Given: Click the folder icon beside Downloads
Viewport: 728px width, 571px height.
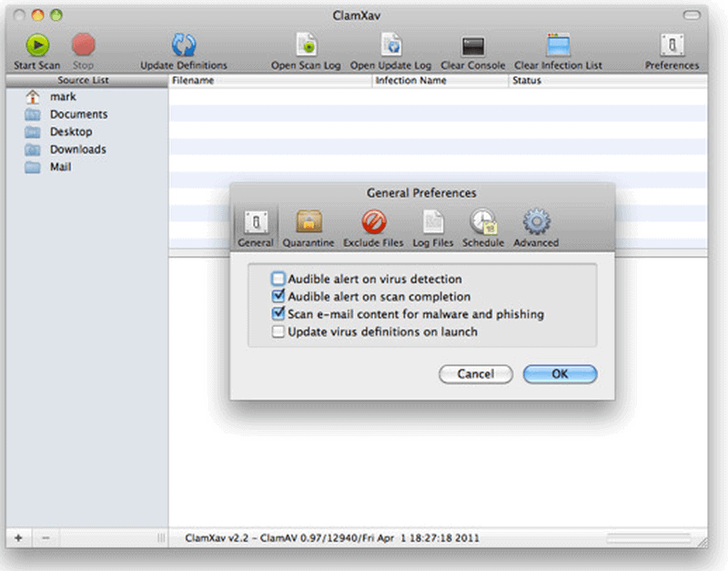Looking at the screenshot, I should 33,149.
